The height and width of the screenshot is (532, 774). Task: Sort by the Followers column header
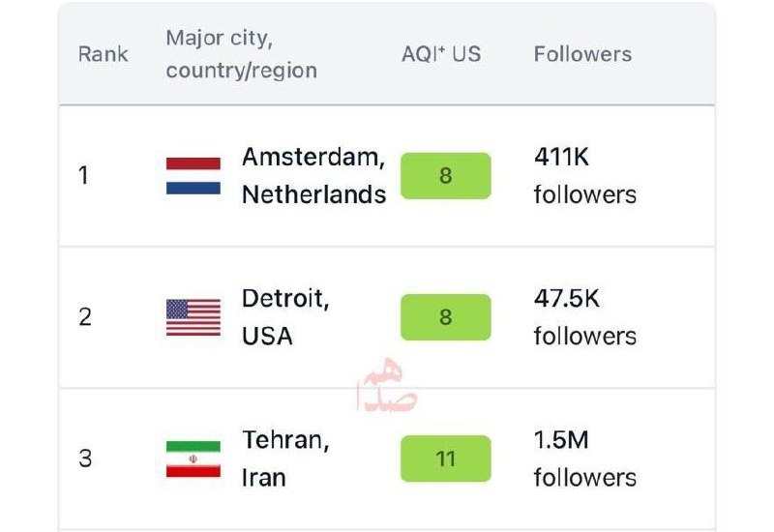(582, 54)
